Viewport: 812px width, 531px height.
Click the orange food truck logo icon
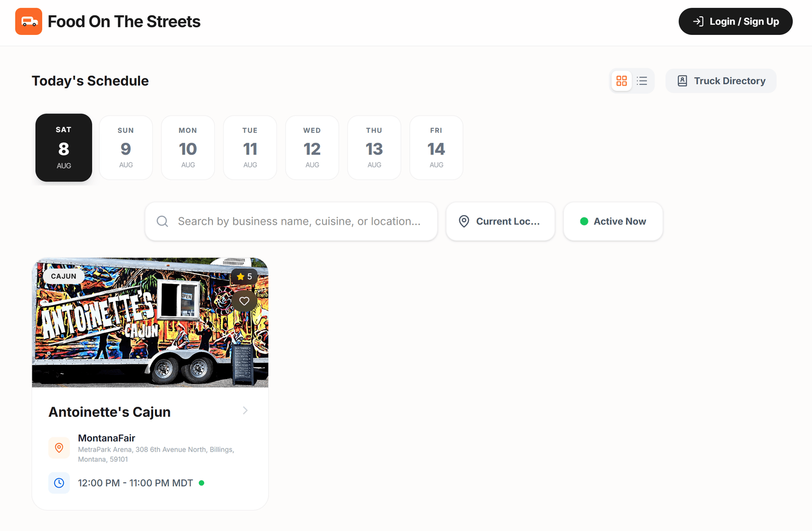29,22
